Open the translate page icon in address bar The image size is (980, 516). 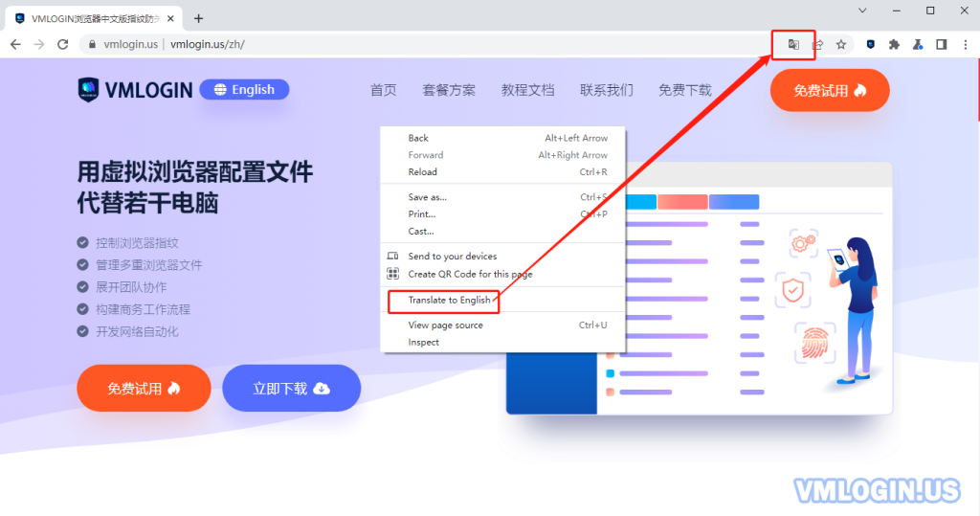(x=793, y=44)
